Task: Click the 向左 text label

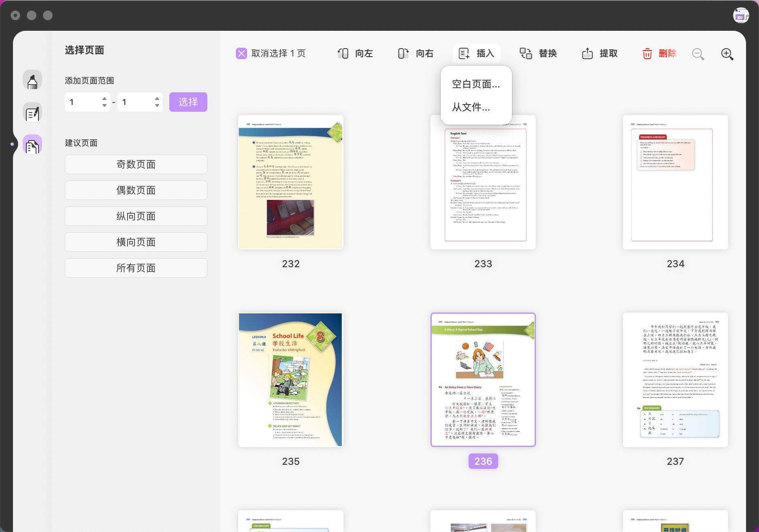Action: (364, 53)
